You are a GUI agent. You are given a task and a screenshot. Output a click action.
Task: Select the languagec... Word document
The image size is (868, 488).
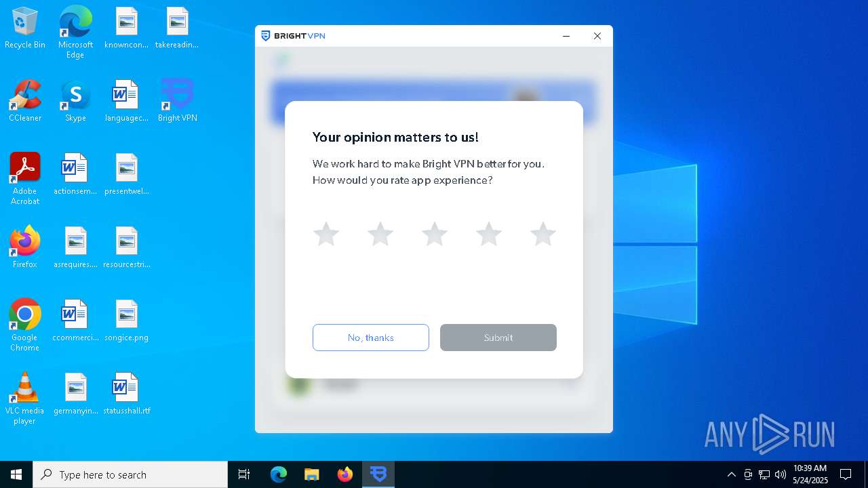(x=126, y=101)
